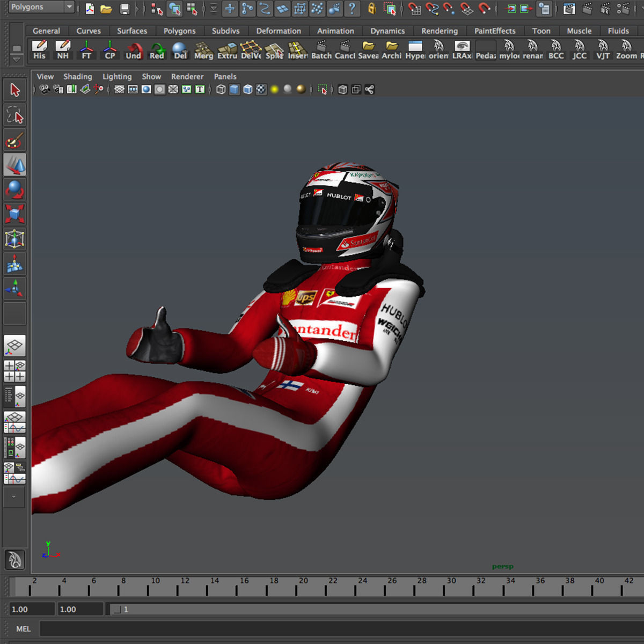This screenshot has width=644, height=644.
Task: Activate the Scale tool
Action: [x=14, y=214]
